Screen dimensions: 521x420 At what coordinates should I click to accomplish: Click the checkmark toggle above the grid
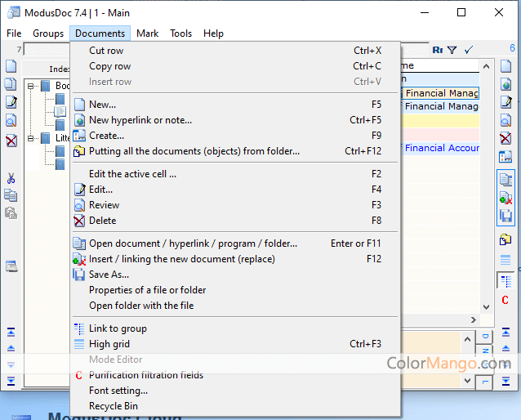click(x=469, y=50)
